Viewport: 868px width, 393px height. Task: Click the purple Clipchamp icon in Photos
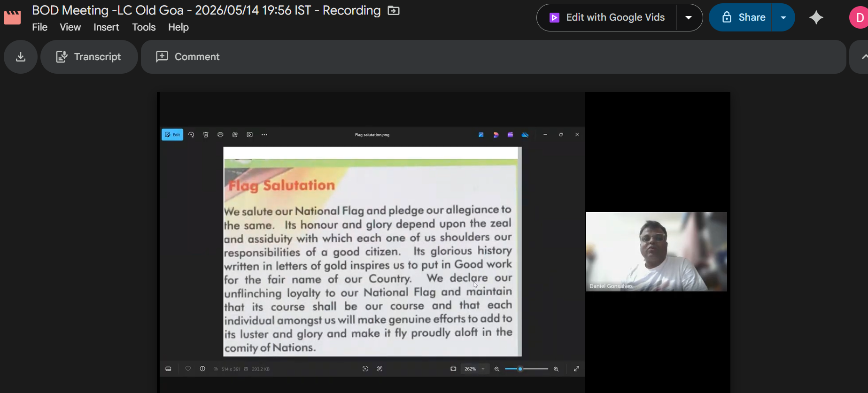510,135
